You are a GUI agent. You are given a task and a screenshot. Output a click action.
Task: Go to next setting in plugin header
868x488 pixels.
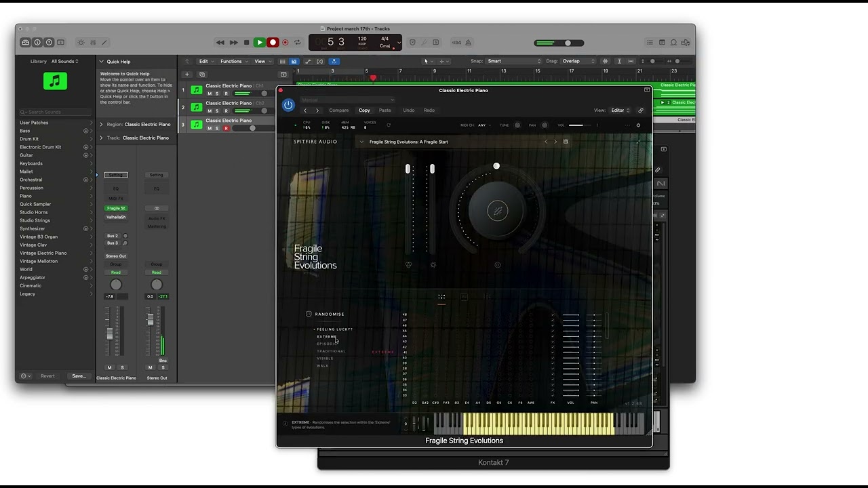[317, 110]
